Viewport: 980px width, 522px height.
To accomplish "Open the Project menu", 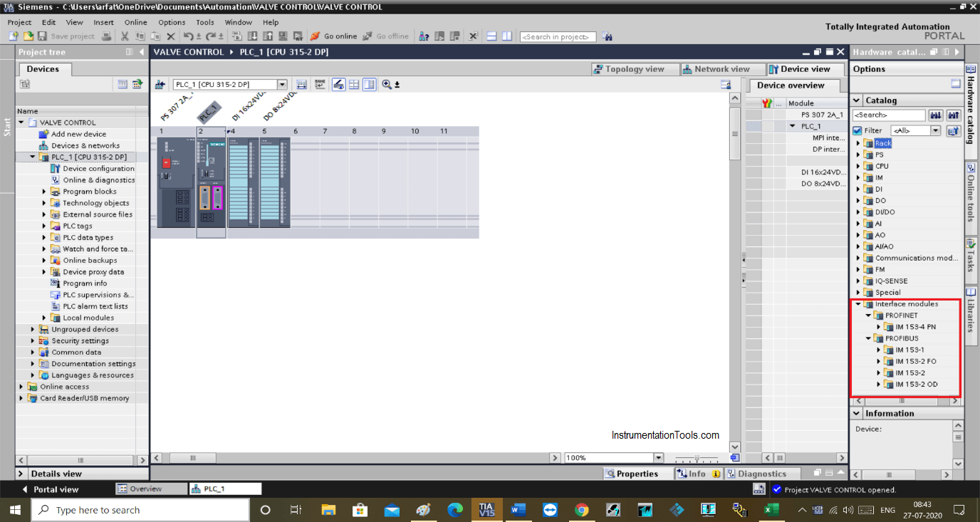I will point(19,22).
